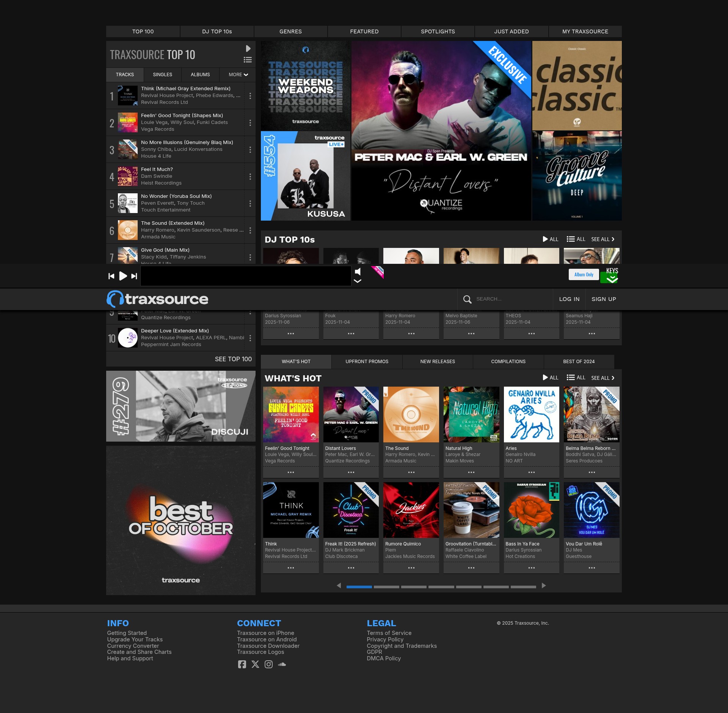728x713 pixels.
Task: Click the Album Only button
Action: coord(584,274)
